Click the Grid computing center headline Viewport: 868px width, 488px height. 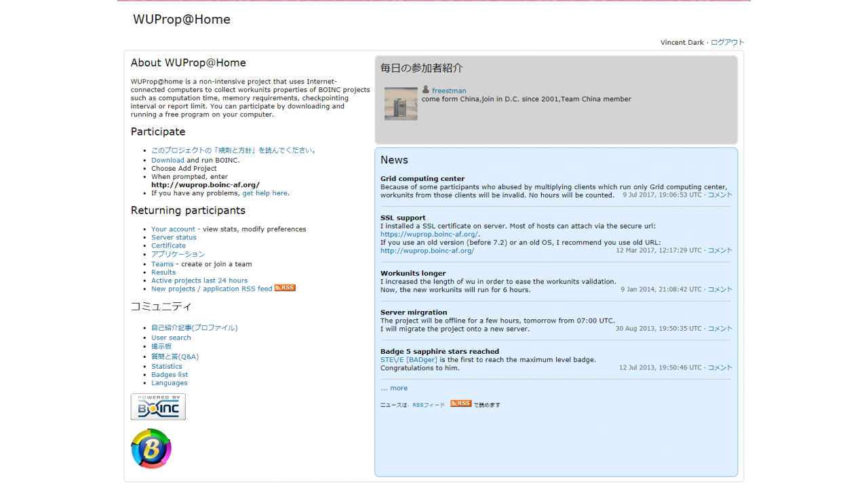(422, 179)
